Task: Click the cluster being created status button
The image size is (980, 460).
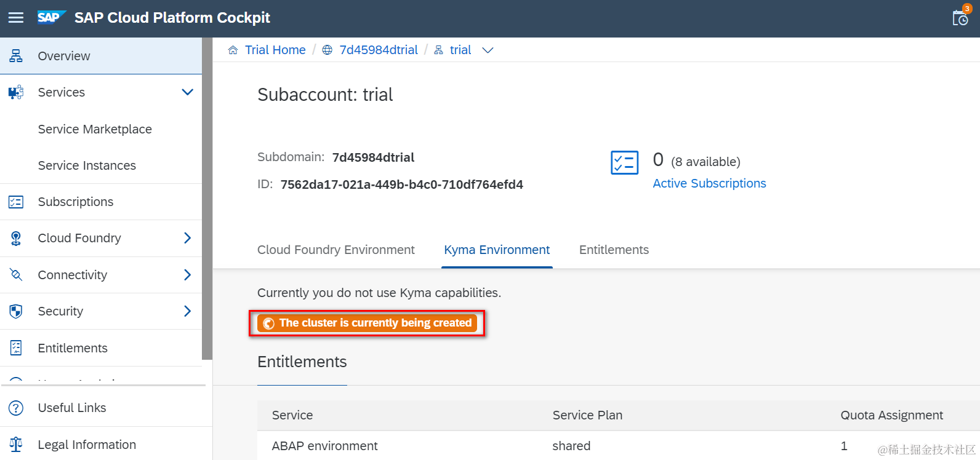Action: tap(367, 323)
